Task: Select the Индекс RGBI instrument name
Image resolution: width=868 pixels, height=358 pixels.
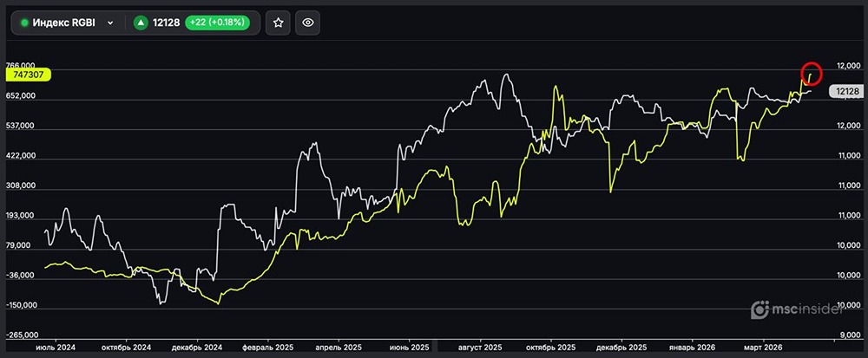Action: tap(65, 23)
